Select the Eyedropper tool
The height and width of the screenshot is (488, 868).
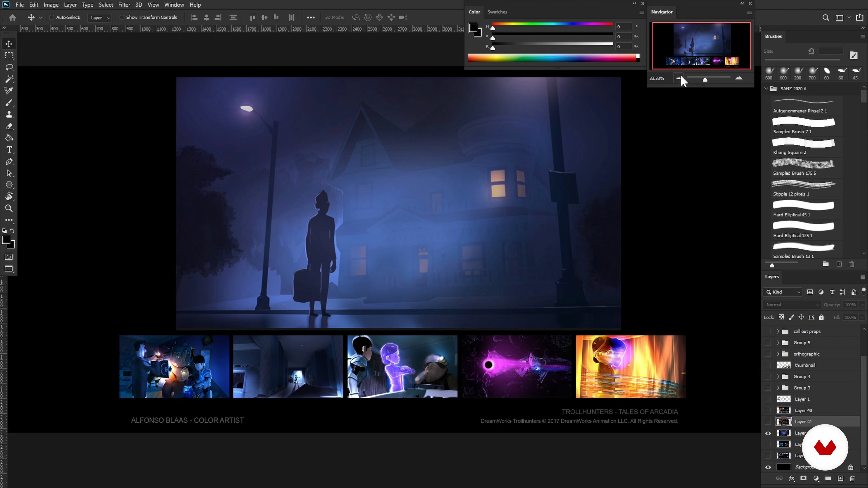[9, 91]
